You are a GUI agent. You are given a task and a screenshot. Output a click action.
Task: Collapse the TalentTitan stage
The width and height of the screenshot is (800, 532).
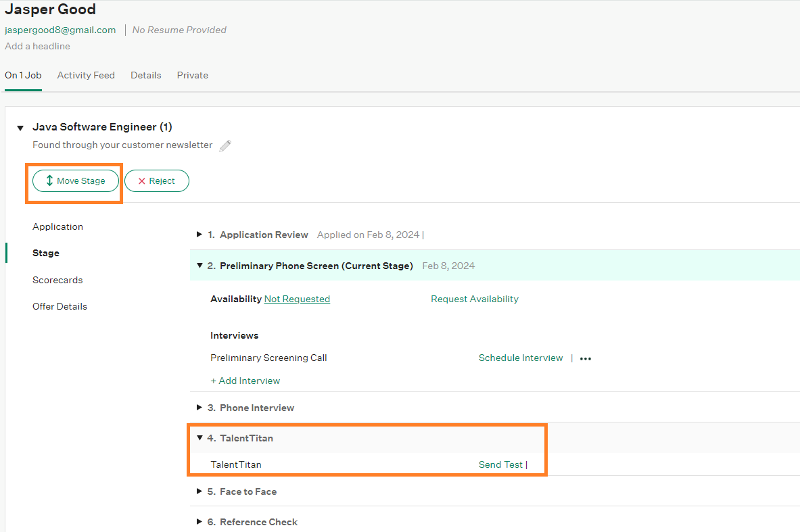coord(199,437)
